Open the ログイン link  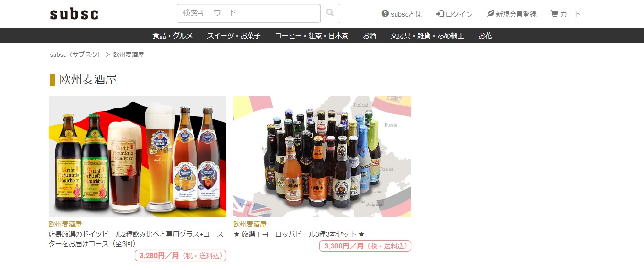tap(454, 14)
